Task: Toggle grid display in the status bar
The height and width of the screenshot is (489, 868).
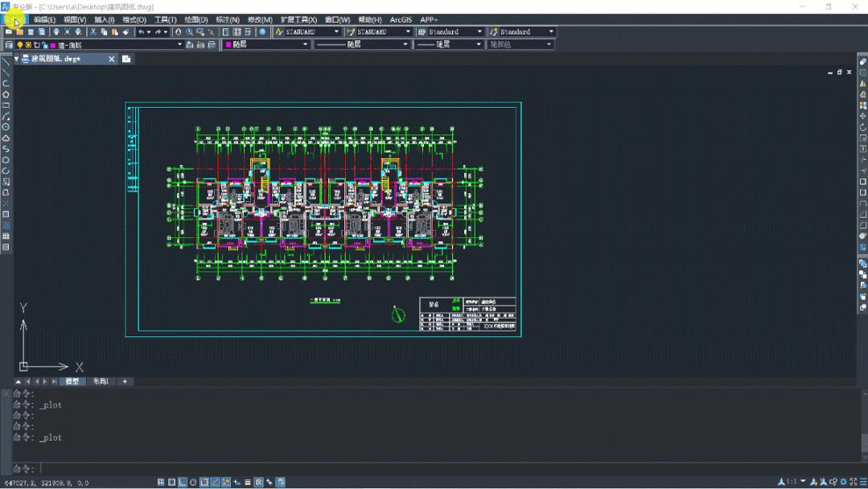Action: (161, 483)
